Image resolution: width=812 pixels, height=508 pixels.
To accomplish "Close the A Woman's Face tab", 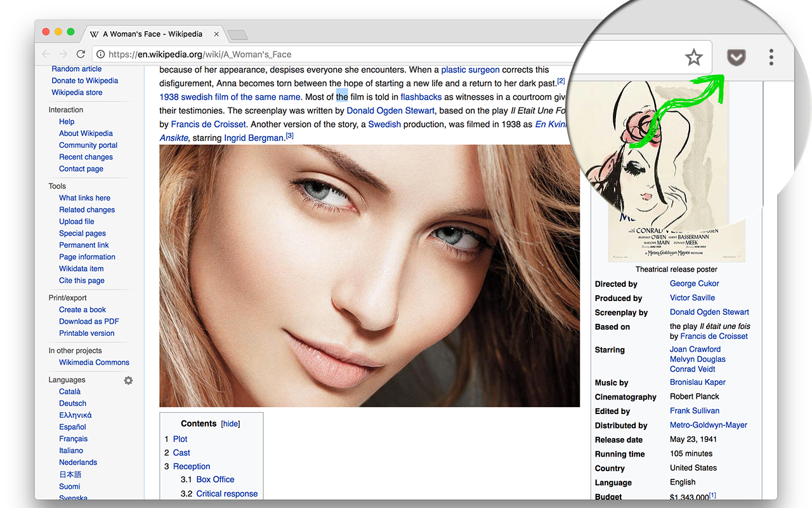I will click(x=216, y=34).
